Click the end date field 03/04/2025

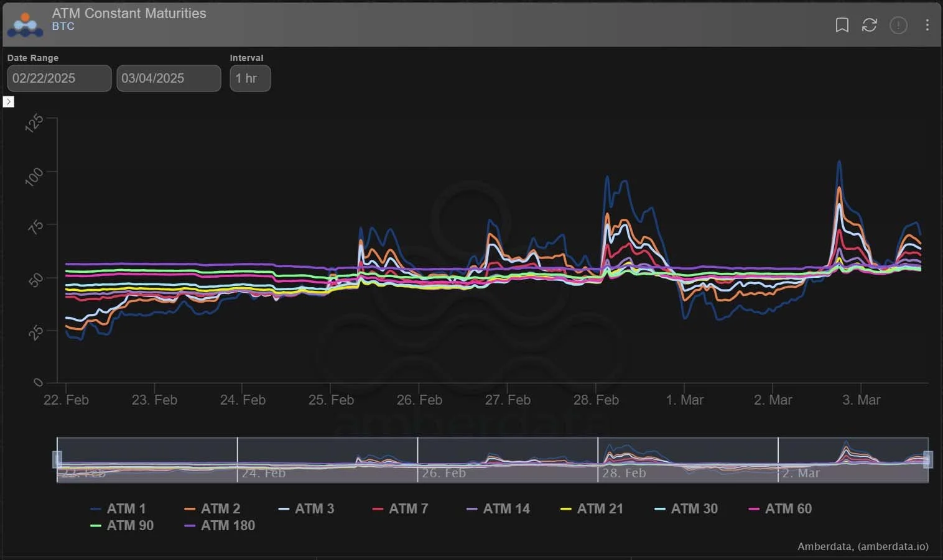(x=169, y=78)
